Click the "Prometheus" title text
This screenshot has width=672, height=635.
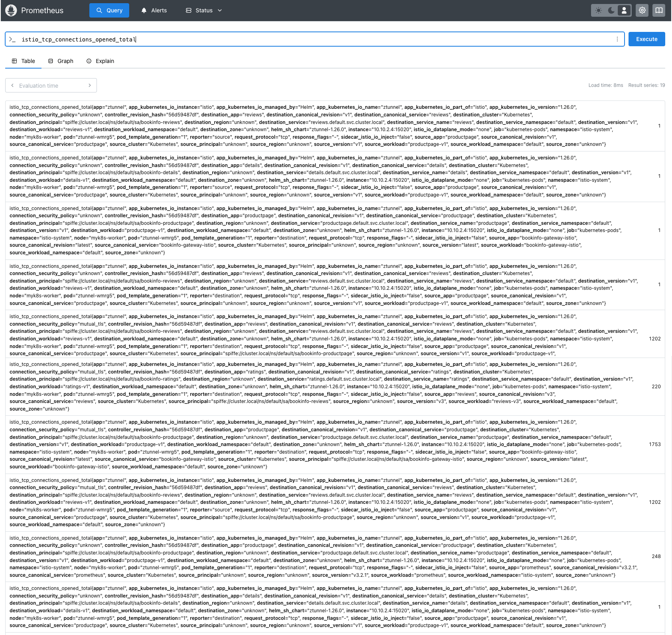[42, 10]
